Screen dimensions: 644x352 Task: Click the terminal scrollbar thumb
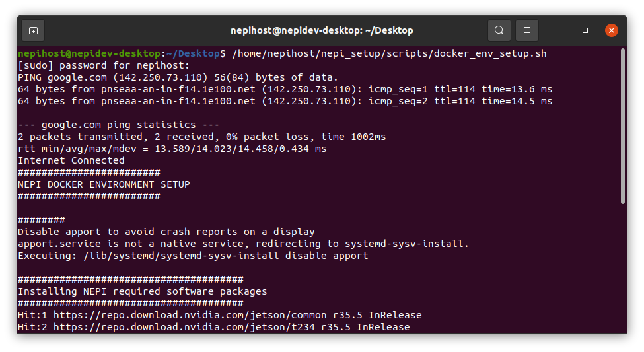click(x=622, y=125)
